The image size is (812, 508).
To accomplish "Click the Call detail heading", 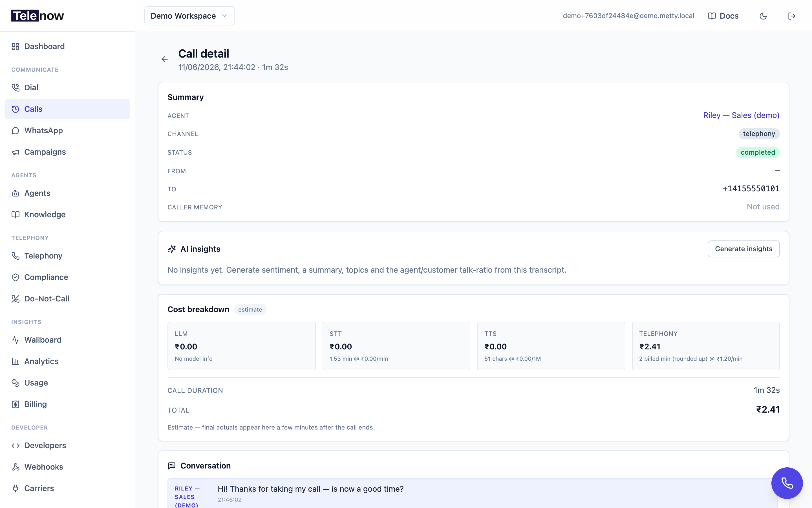I will point(204,54).
